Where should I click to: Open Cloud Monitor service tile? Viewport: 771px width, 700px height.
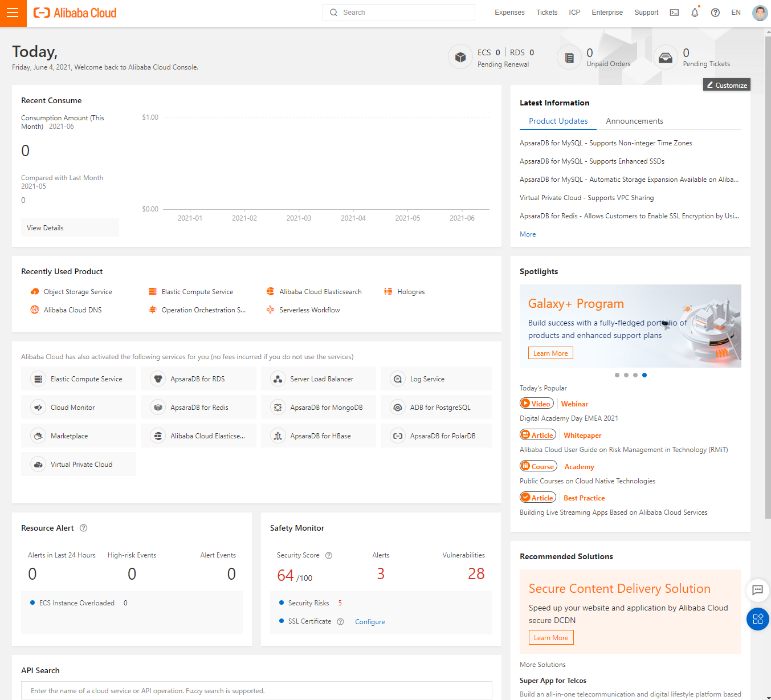point(79,407)
